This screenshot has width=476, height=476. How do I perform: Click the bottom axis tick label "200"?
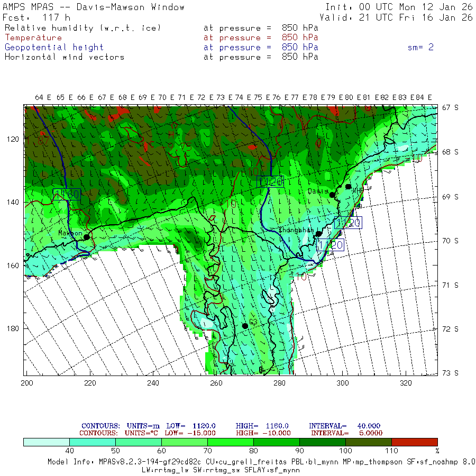(x=27, y=383)
